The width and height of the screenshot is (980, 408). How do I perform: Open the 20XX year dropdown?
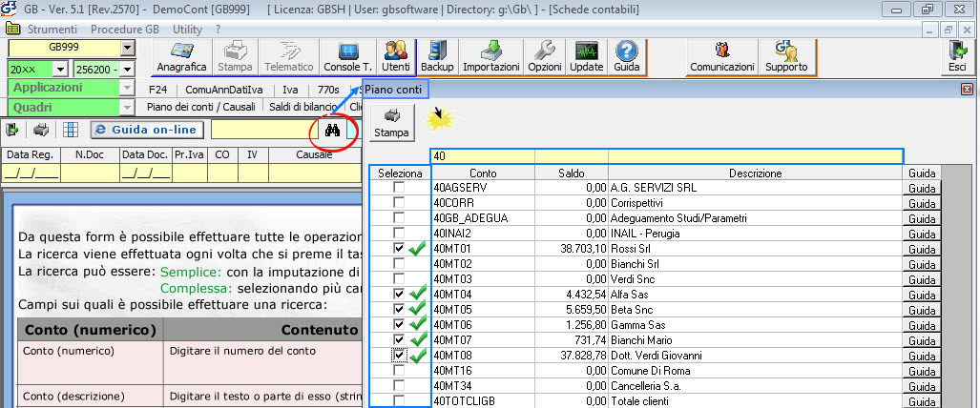tap(61, 70)
